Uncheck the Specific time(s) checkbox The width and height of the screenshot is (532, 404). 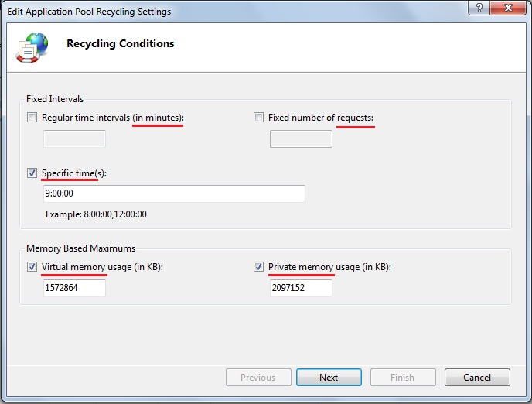pos(32,173)
